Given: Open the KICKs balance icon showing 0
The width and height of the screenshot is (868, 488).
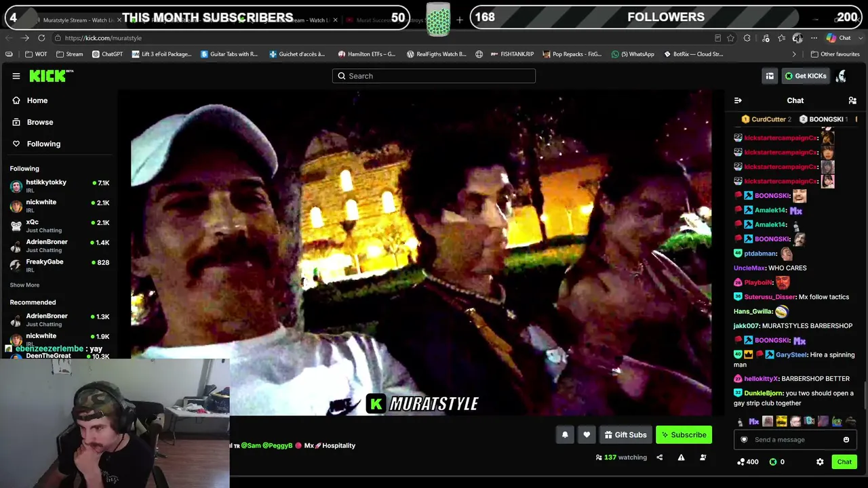Looking at the screenshot, I should pos(777,462).
